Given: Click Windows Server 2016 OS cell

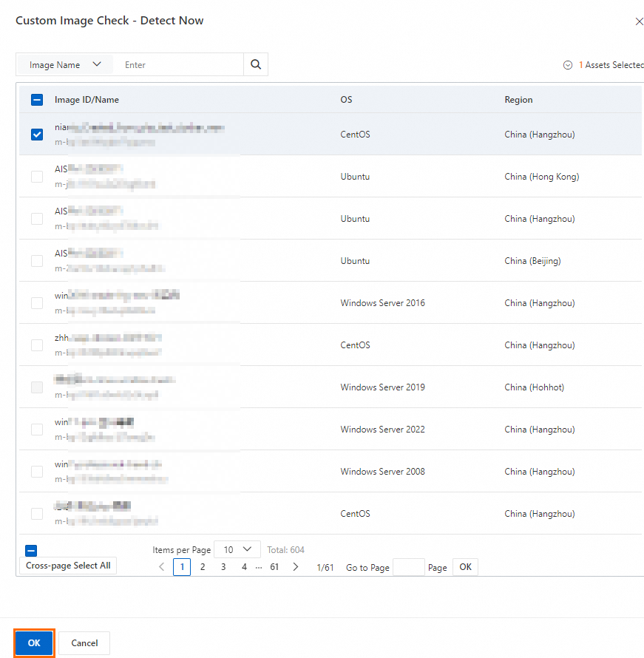Looking at the screenshot, I should 382,303.
